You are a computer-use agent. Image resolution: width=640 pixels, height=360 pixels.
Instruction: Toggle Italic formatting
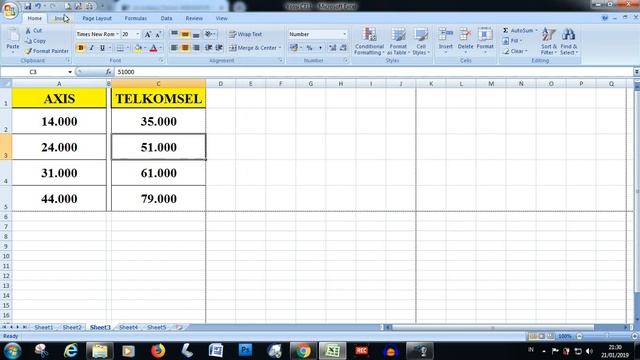click(91, 48)
